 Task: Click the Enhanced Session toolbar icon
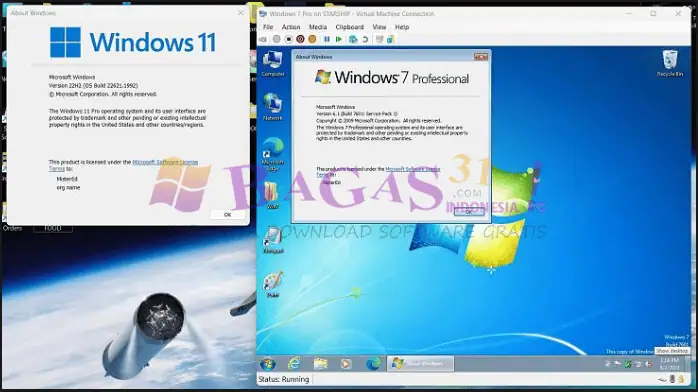point(379,40)
